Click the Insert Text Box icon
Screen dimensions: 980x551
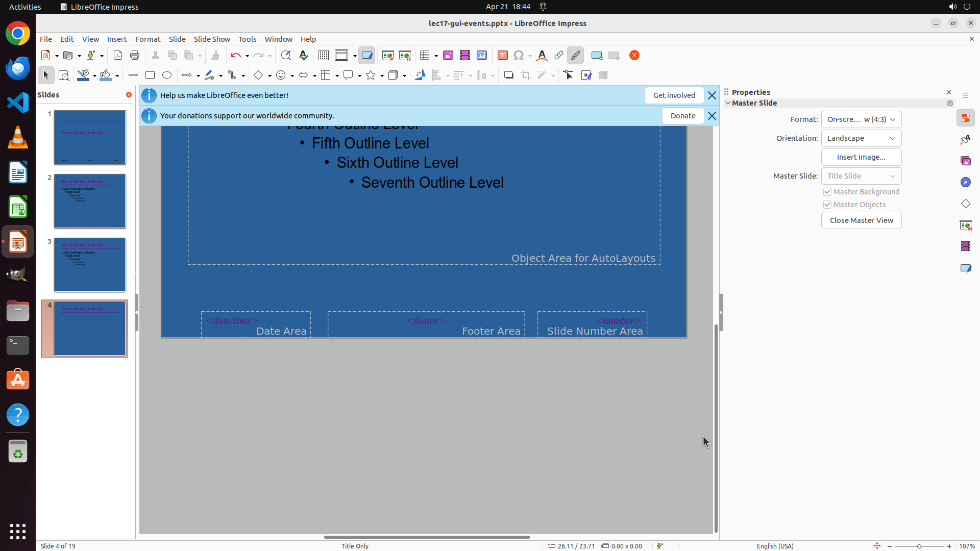503,55
